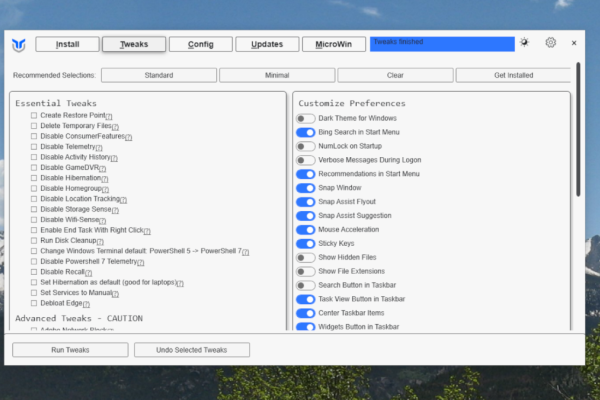Enable Search Button in Taskbar toggle
The width and height of the screenshot is (600, 400).
pos(305,285)
